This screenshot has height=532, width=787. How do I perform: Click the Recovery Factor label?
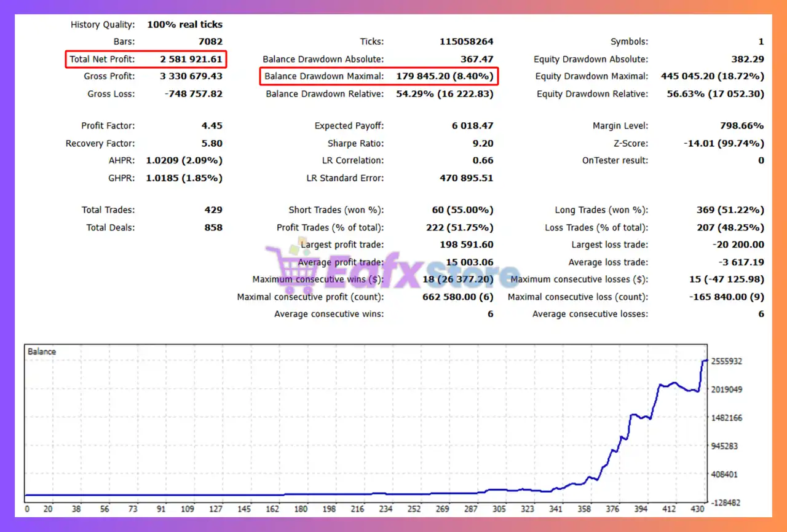tap(101, 143)
